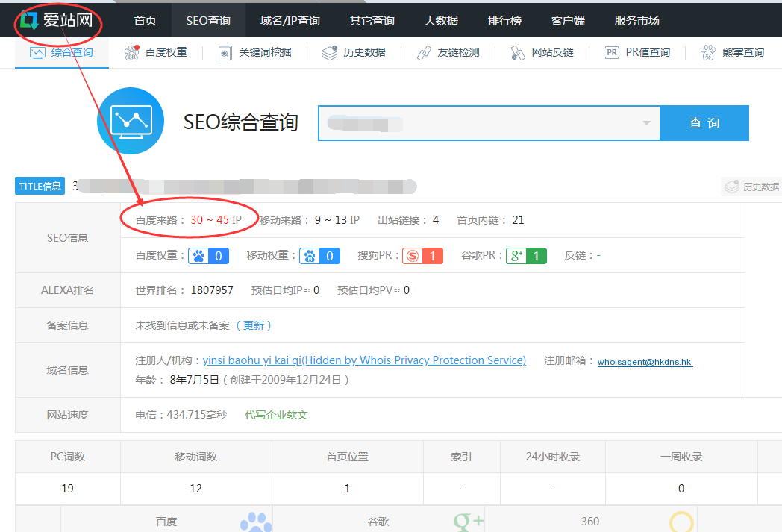Click the 代写企业软文 green link
Image resolution: width=782 pixels, height=532 pixels.
pos(276,415)
